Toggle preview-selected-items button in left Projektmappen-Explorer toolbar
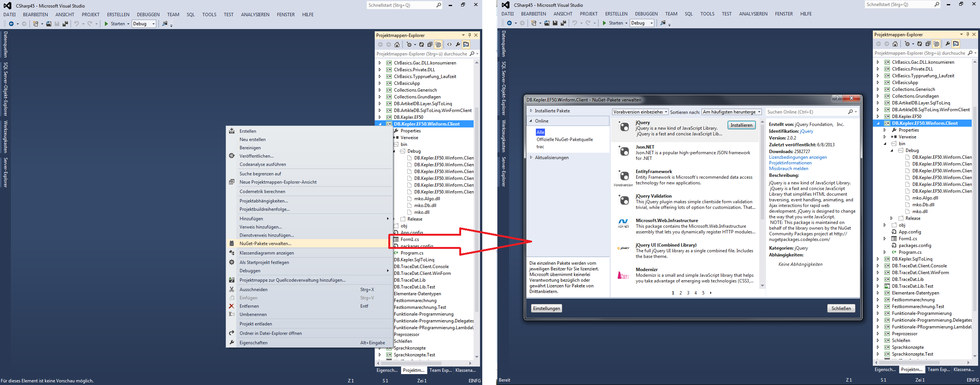 coord(466,44)
